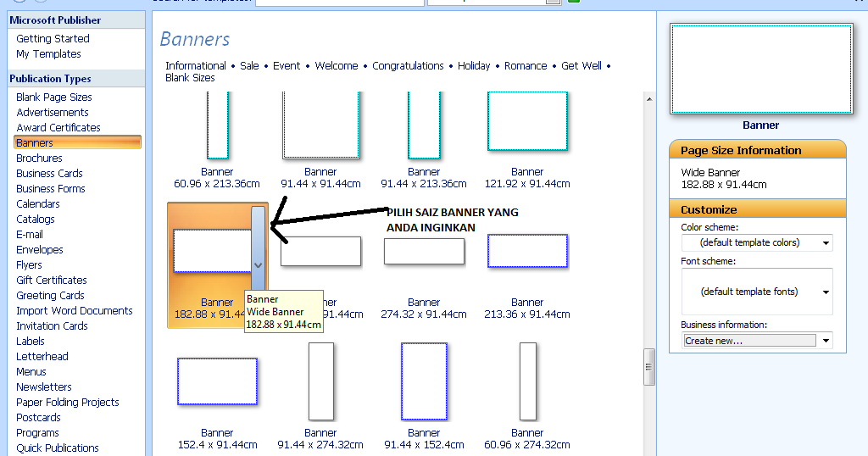This screenshot has width=868, height=456.
Task: Click scroll up arrow of template list
Action: point(649,99)
